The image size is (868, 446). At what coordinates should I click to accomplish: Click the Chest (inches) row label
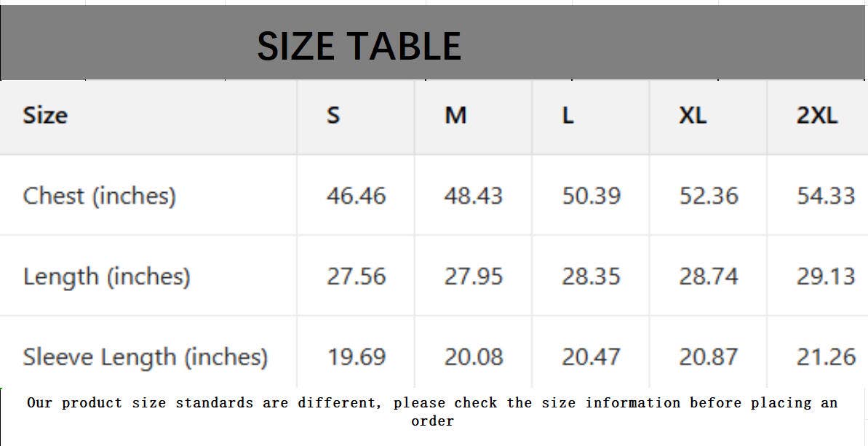click(x=100, y=196)
